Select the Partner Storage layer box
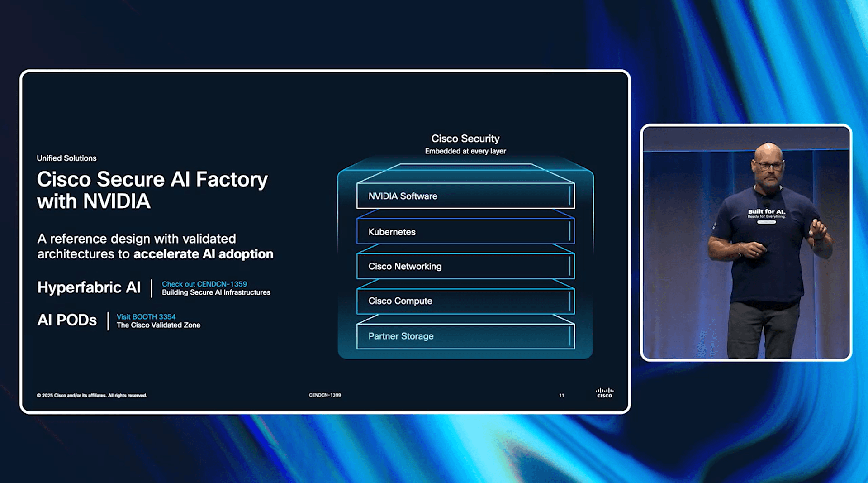This screenshot has height=483, width=868. pyautogui.click(x=465, y=336)
